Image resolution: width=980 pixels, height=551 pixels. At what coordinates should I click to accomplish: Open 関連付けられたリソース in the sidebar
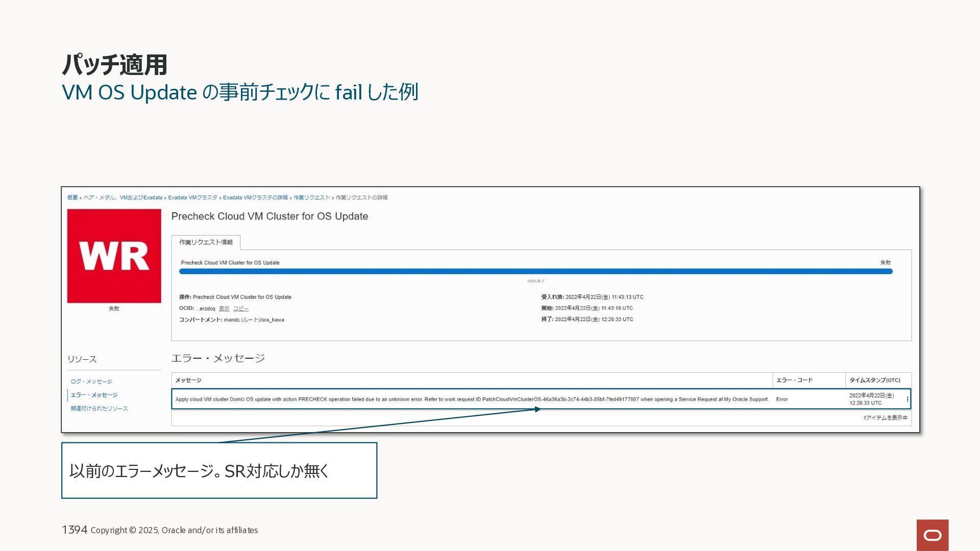[x=99, y=409]
